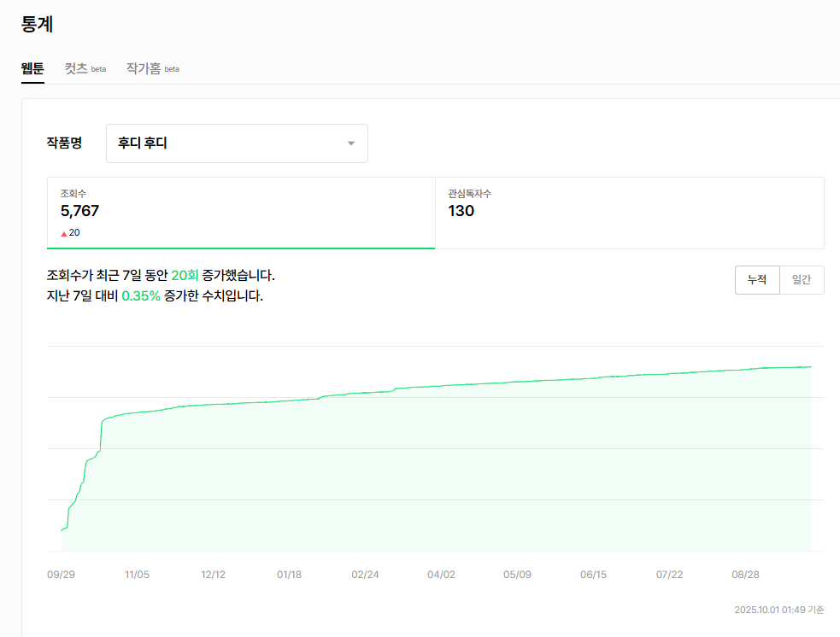
Task: Click the 통계 page heading
Action: tap(38, 25)
